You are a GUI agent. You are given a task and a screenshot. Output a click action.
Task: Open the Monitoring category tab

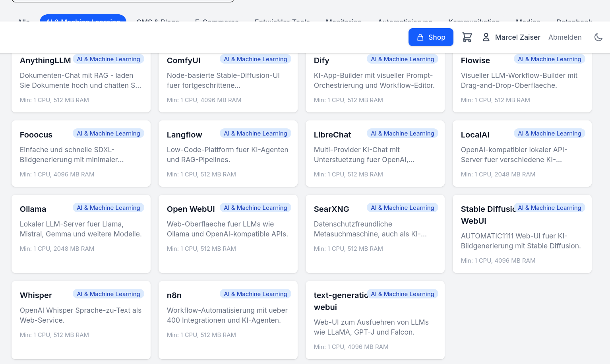[x=343, y=22]
